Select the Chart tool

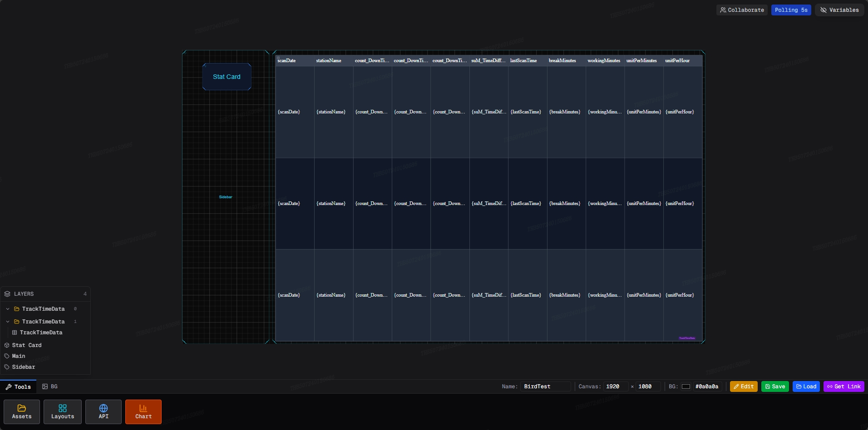pyautogui.click(x=143, y=412)
